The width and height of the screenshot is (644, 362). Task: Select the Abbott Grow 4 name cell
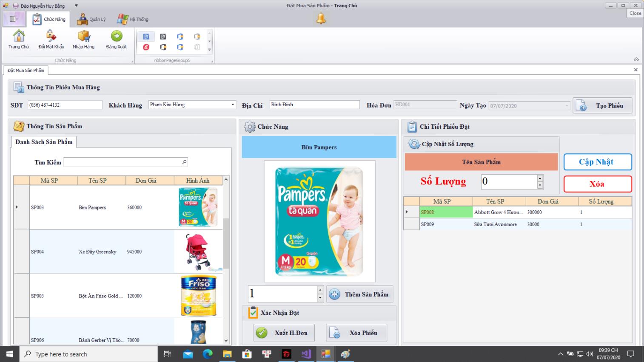click(499, 212)
